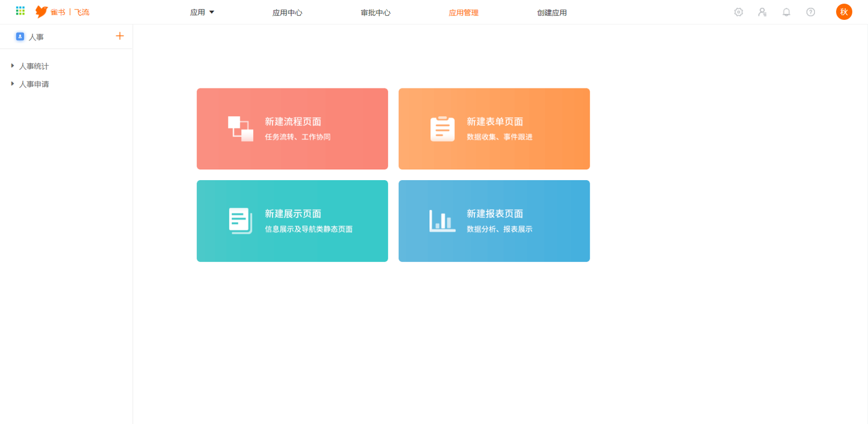The width and height of the screenshot is (868, 424).
Task: Click the 应用 menu label
Action: [198, 13]
